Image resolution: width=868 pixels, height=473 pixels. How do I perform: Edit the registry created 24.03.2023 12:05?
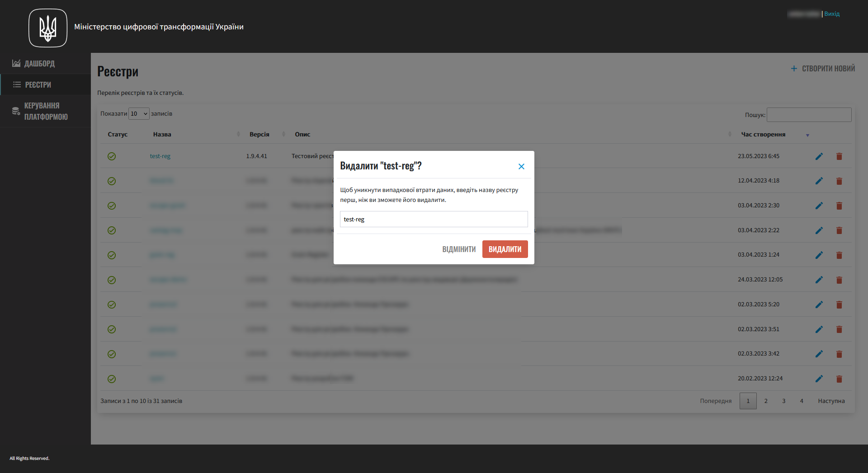coord(819,280)
